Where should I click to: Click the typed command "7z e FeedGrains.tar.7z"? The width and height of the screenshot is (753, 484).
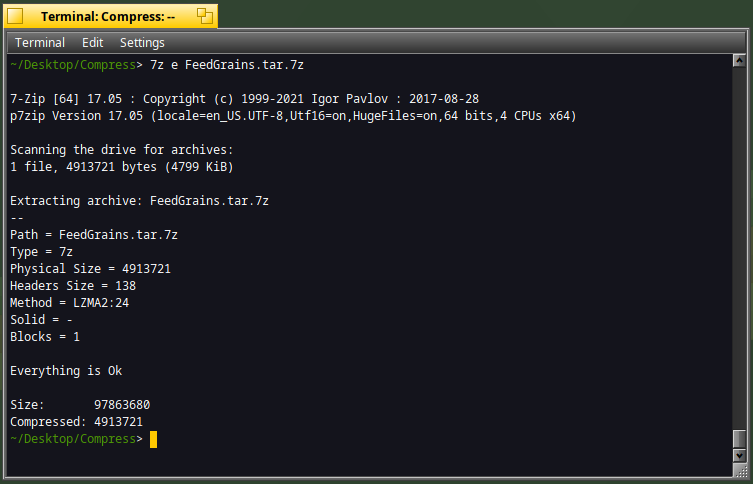[x=227, y=65]
